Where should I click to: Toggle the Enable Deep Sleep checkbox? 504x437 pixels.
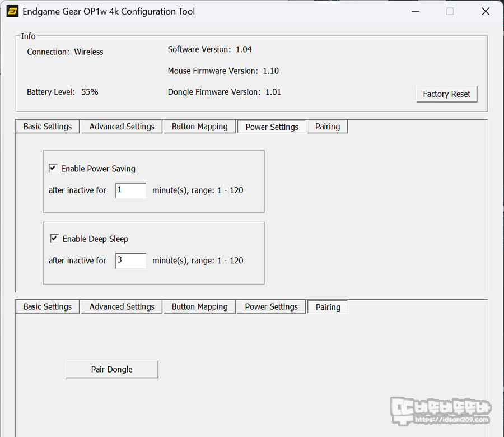coord(54,239)
